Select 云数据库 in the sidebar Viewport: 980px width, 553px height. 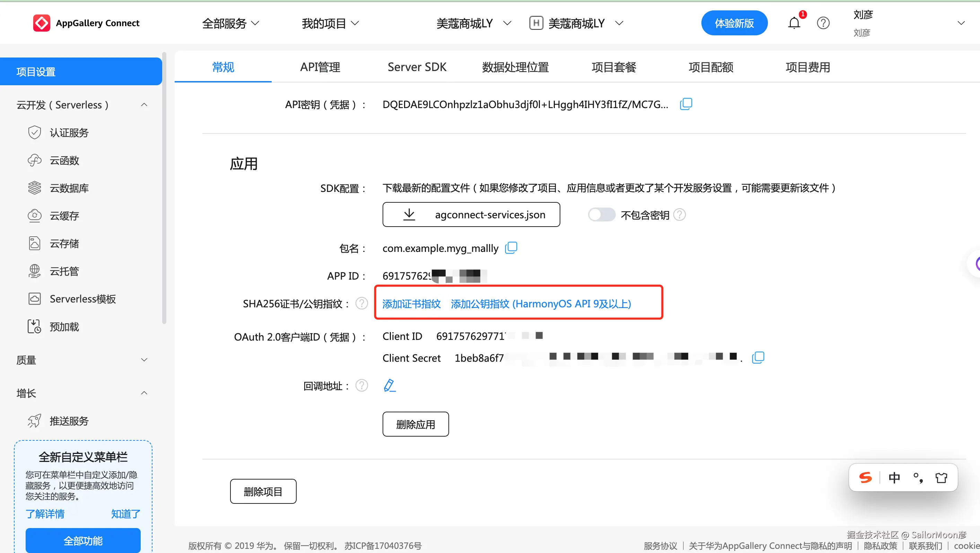click(69, 187)
